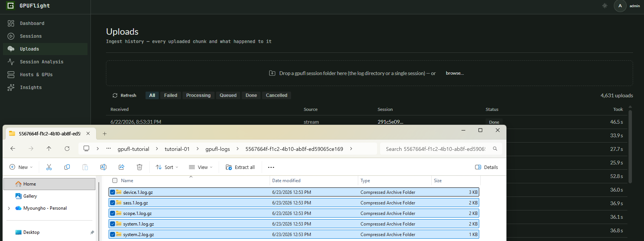Filter uploads by Processing
The image size is (644, 241).
198,95
